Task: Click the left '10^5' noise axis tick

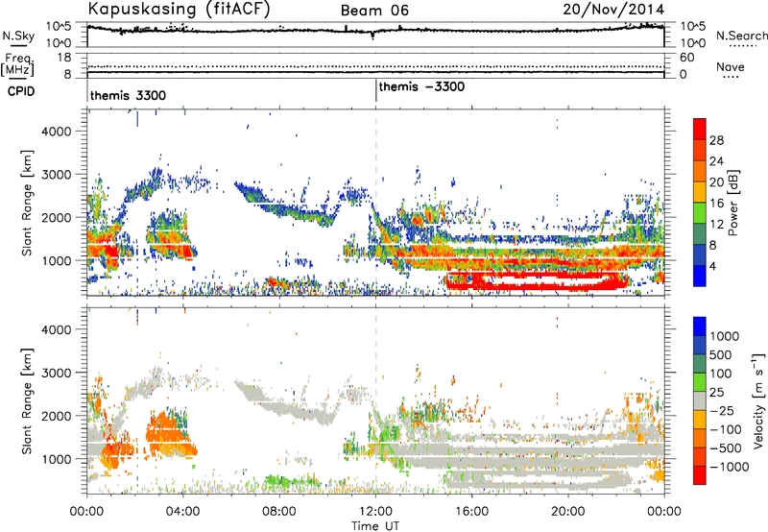Action: 59,27
